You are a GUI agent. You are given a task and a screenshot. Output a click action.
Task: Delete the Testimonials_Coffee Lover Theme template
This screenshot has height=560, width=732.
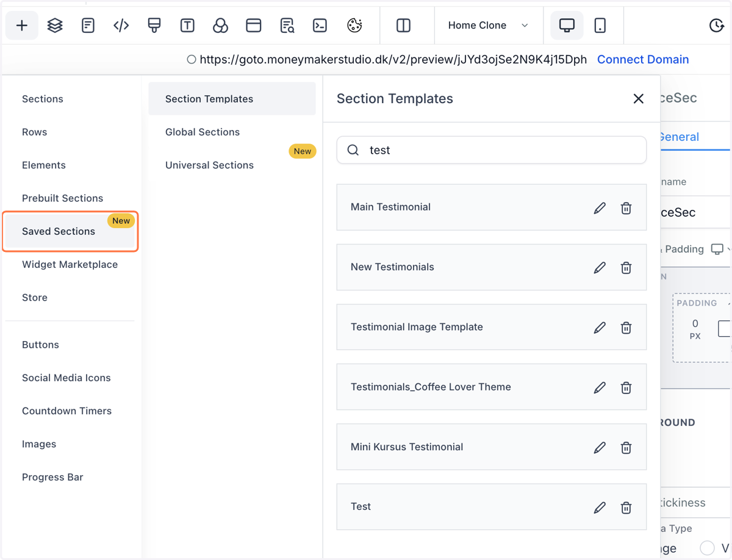[x=626, y=387]
